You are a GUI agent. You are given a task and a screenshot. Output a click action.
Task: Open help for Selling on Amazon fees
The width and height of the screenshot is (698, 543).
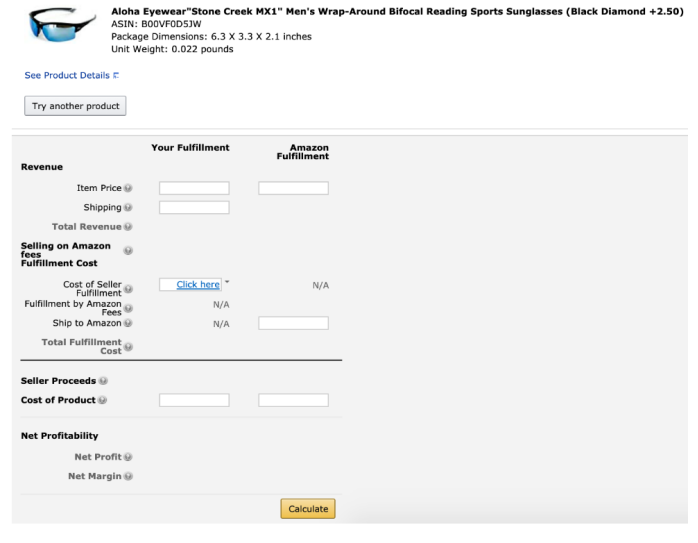pos(128,251)
